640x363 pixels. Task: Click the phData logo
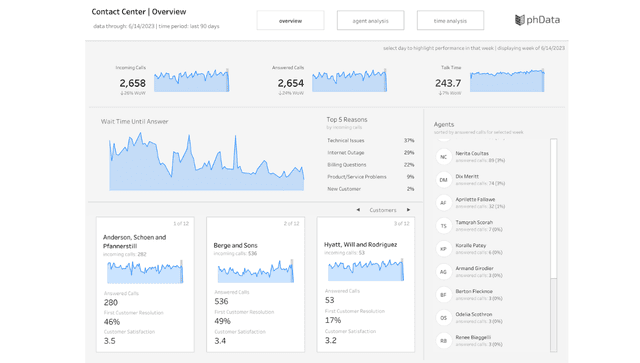coord(537,20)
